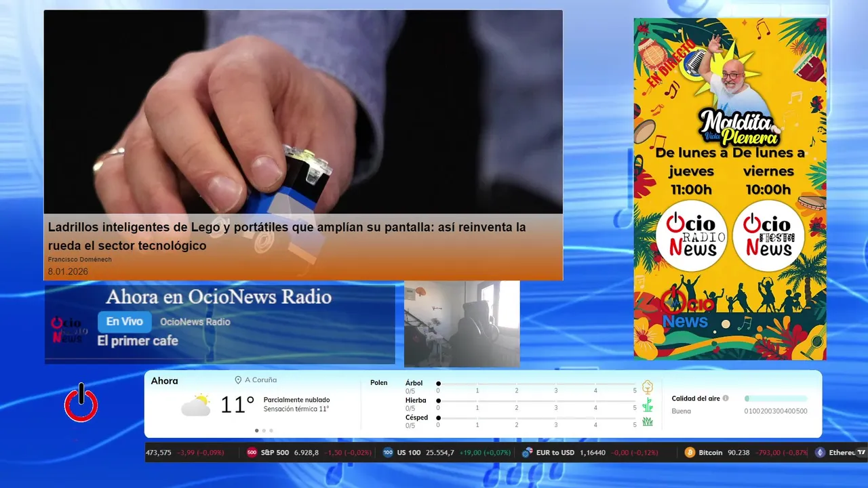Click the air quality level bar
The width and height of the screenshot is (868, 488).
pos(776,399)
